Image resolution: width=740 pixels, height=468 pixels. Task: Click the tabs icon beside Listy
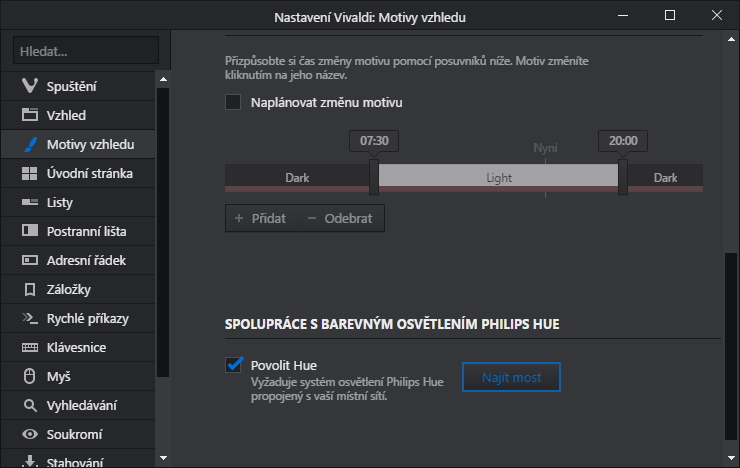point(29,203)
